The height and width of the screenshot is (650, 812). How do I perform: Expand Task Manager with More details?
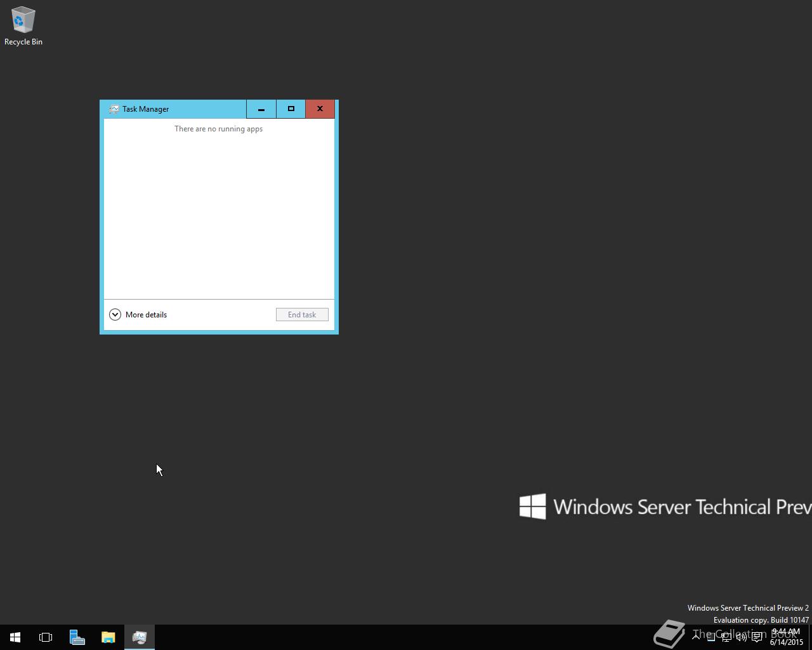coord(138,315)
